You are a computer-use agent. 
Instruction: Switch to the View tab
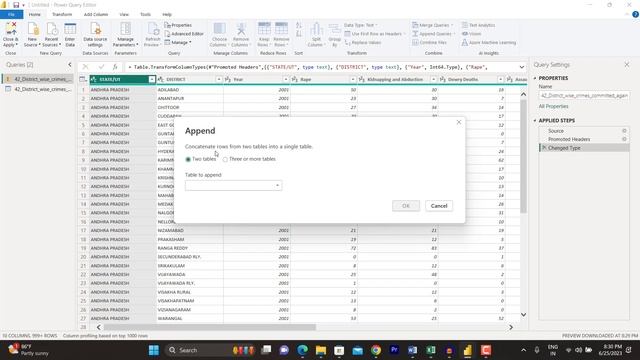coord(124,14)
